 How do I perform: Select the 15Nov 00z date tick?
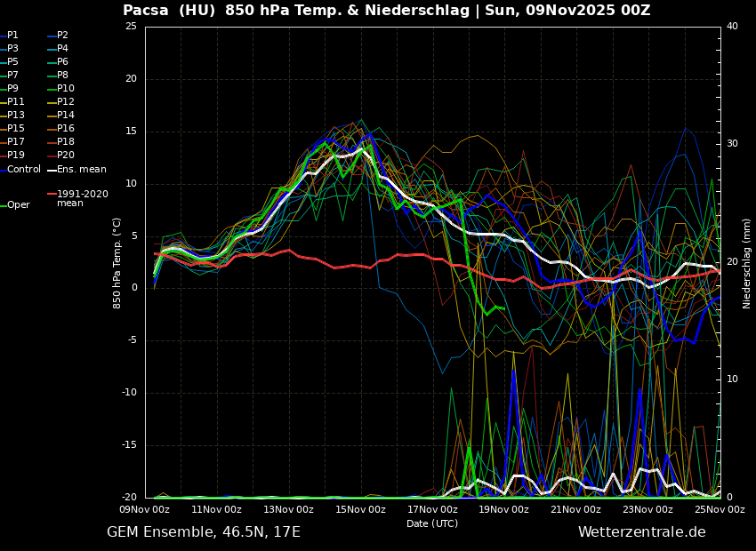(360, 509)
